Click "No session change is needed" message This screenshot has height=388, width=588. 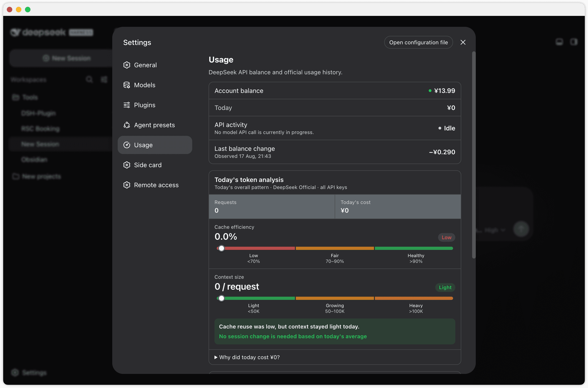(x=293, y=336)
